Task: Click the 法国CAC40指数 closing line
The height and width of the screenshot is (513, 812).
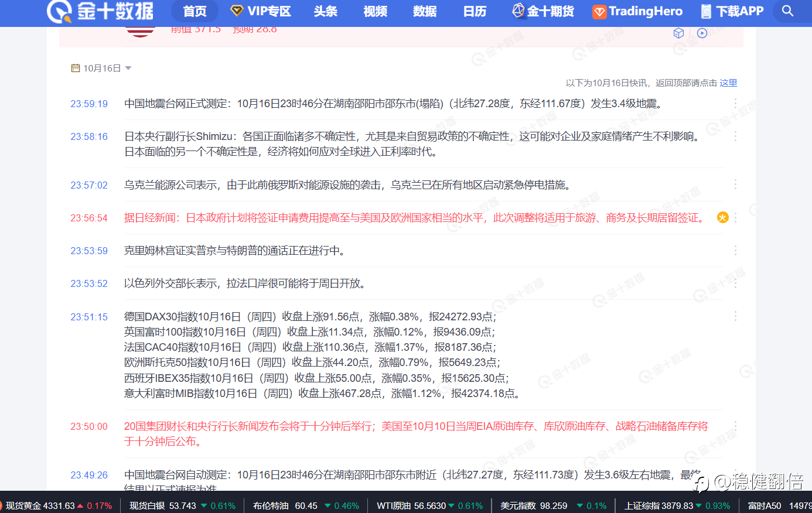Action: pyautogui.click(x=311, y=347)
